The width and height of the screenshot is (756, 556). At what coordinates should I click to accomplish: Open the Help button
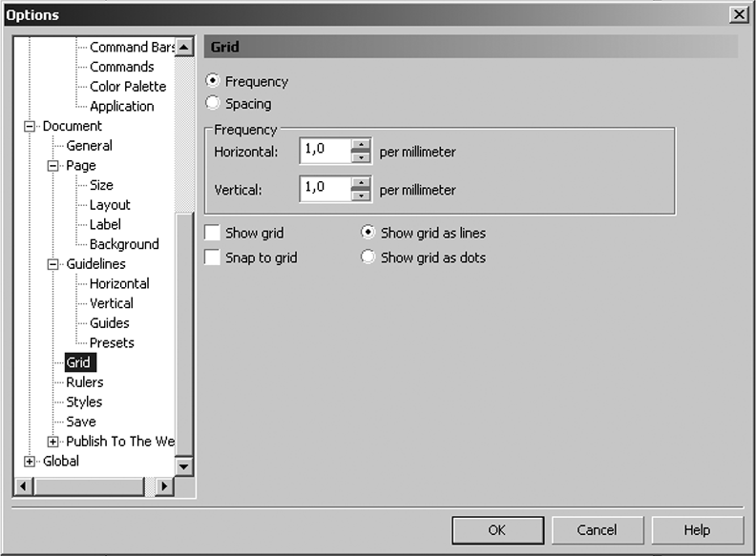click(x=697, y=530)
